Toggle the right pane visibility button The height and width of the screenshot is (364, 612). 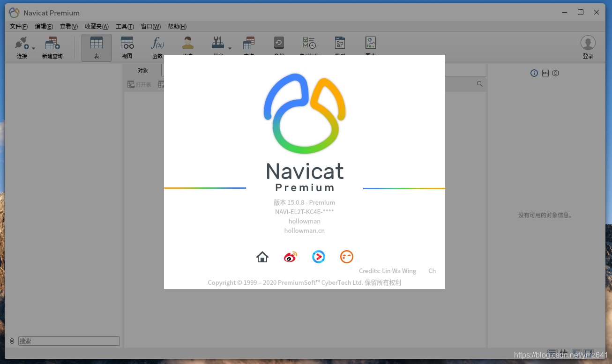pyautogui.click(x=589, y=352)
